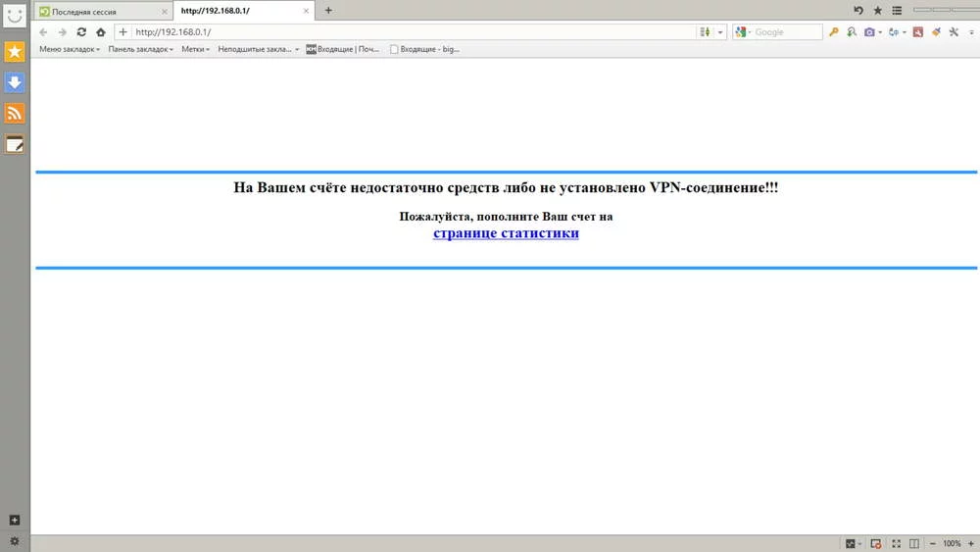Click the rendering engine switch icon

(705, 32)
